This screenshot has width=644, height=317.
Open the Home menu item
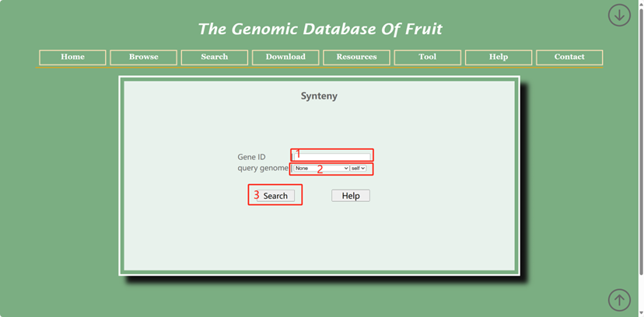pos(72,57)
